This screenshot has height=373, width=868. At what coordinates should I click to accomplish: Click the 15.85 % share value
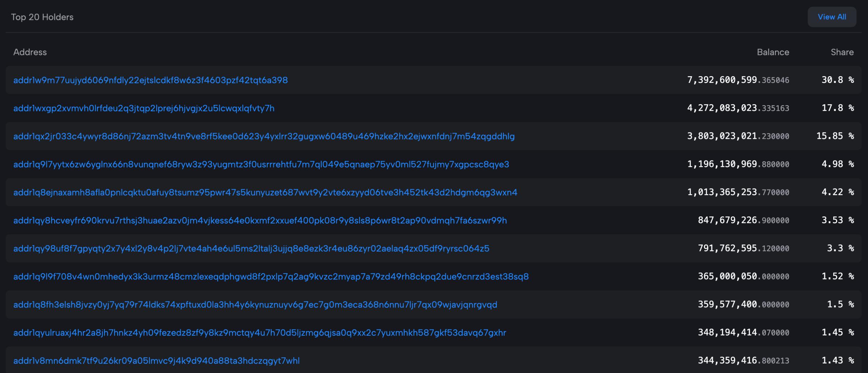835,136
